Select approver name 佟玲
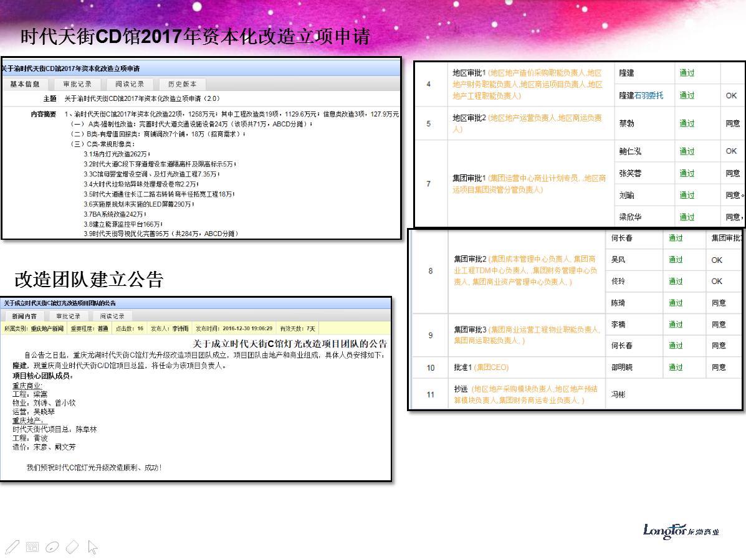Screen dimensions: 746x560 click(x=618, y=282)
